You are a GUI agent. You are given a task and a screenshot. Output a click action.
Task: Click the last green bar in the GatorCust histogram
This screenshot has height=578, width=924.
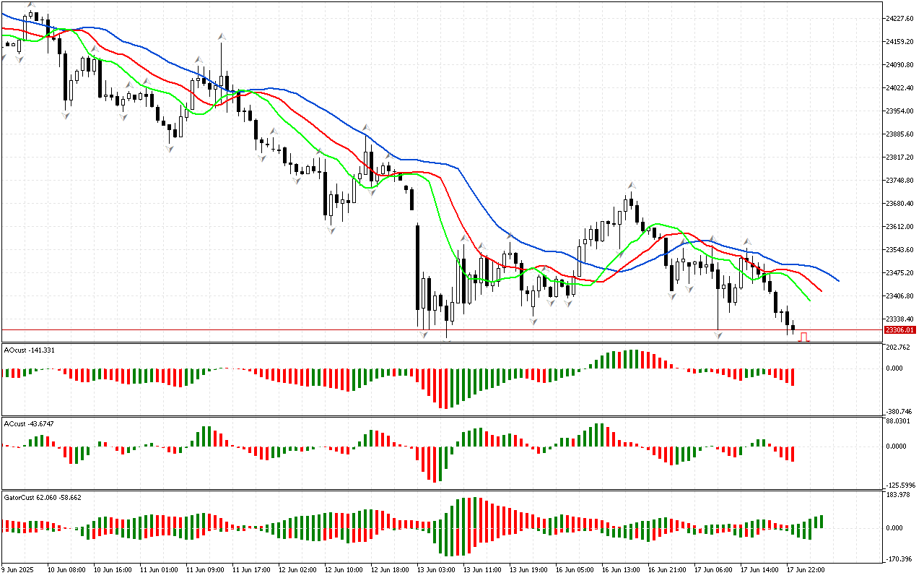click(821, 522)
